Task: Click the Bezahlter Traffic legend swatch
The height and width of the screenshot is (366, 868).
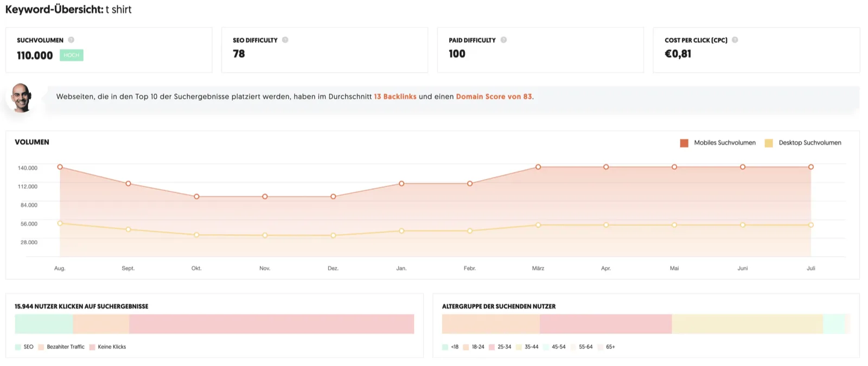Action: [x=41, y=347]
